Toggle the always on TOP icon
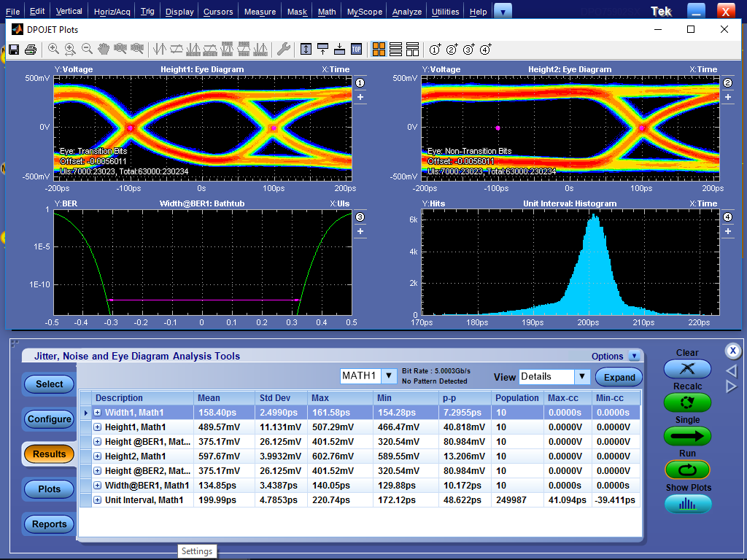747x560 pixels. pyautogui.click(x=356, y=49)
